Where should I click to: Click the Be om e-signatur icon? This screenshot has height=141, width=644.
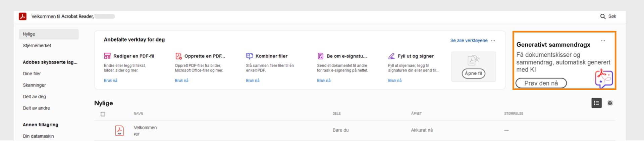[x=321, y=56]
